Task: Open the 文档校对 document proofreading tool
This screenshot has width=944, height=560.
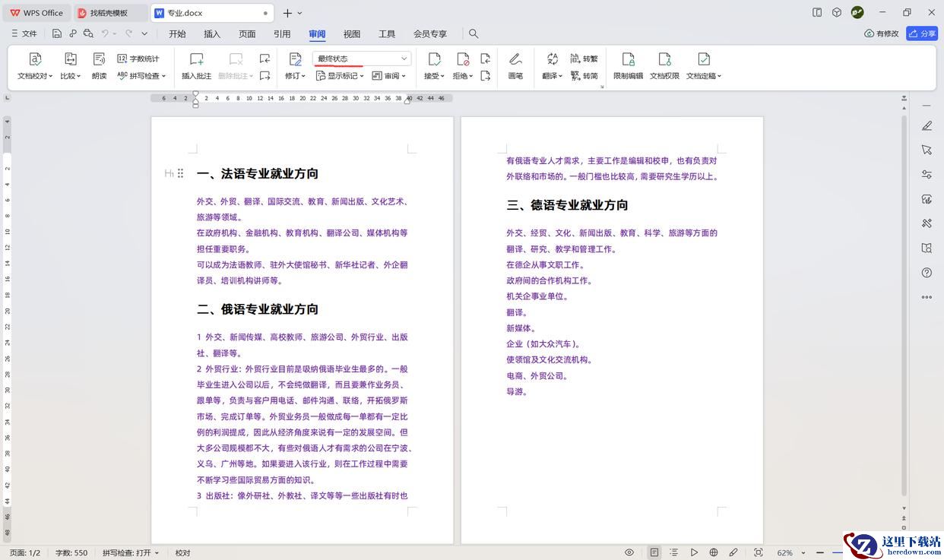Action: (35, 66)
